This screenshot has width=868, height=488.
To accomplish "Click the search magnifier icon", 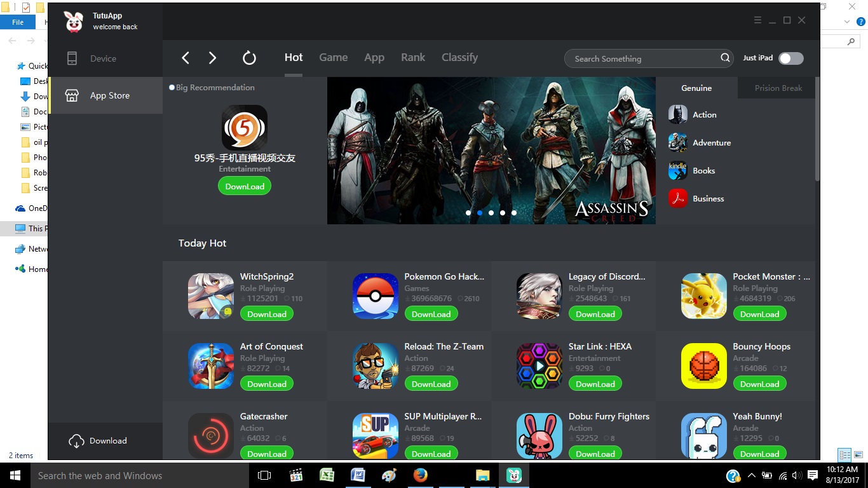I will tap(725, 58).
